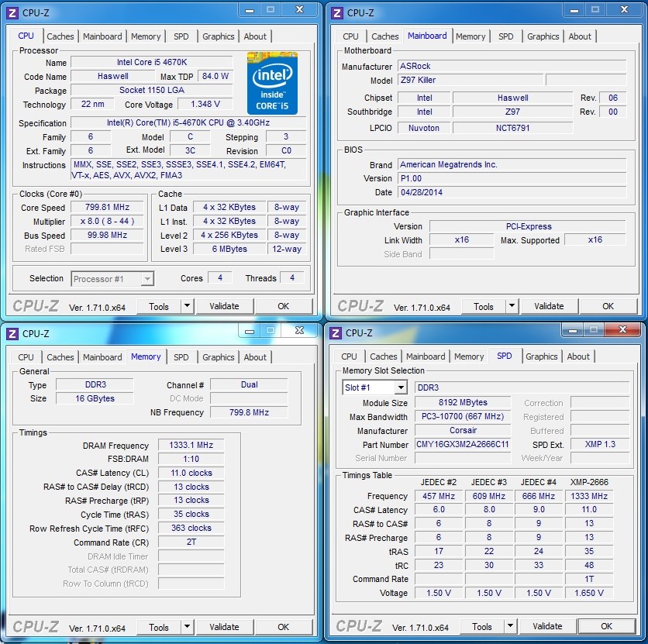Click Validate in the SPD window

547,626
